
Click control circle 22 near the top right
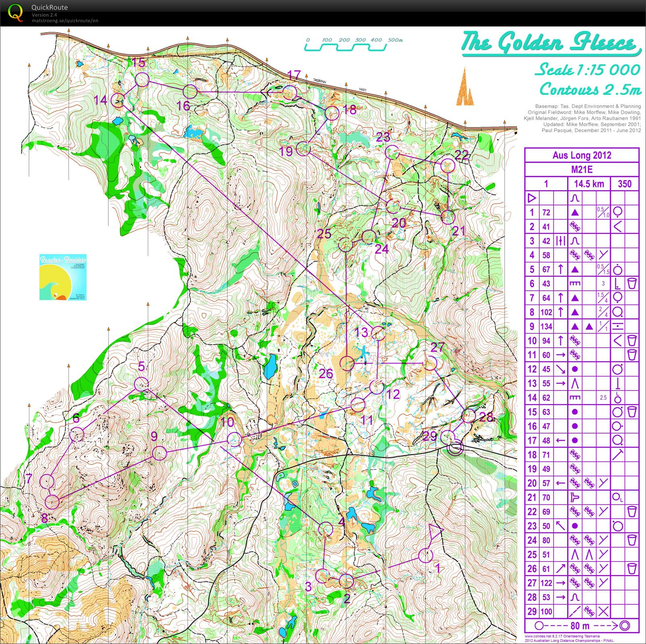point(448,165)
